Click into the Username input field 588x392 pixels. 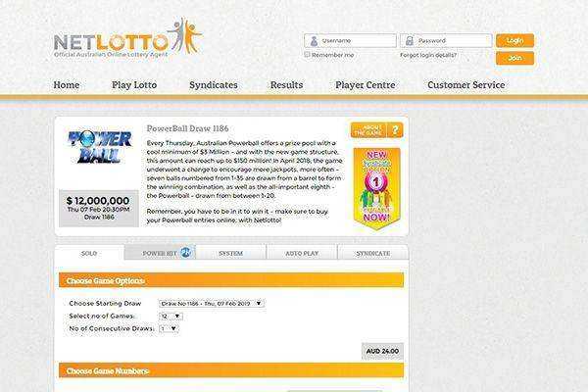coord(350,41)
